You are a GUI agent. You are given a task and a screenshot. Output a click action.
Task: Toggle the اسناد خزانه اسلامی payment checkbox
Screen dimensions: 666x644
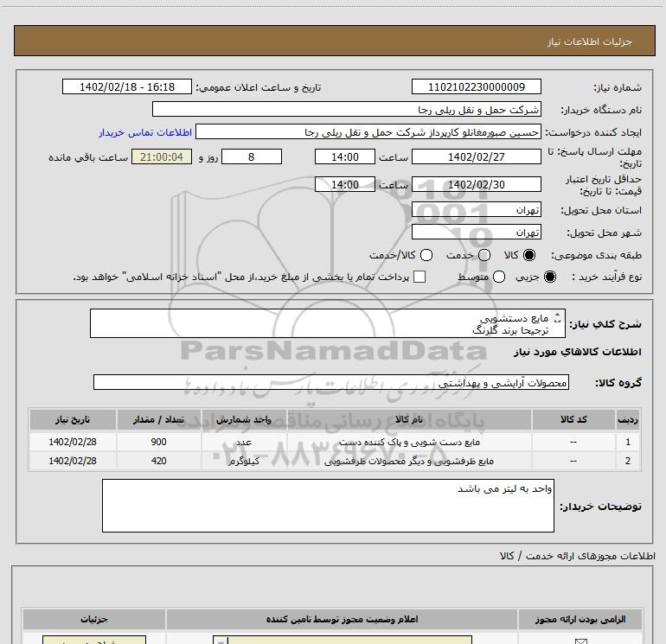click(419, 277)
